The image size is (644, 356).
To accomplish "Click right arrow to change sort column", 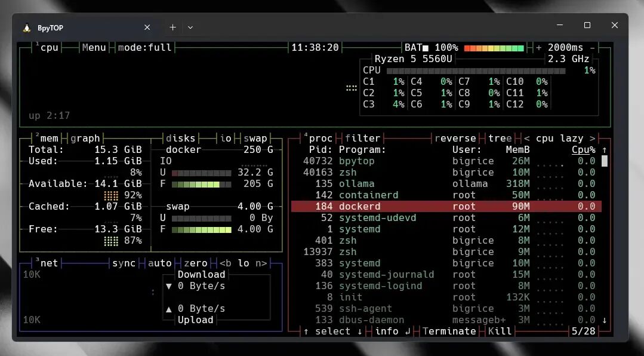I will coord(592,138).
